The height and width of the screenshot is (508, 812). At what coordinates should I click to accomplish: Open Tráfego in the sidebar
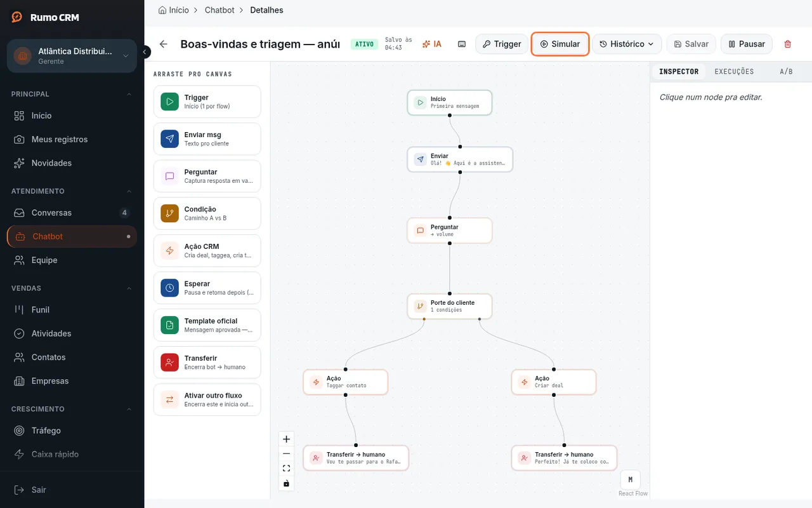pos(72,431)
